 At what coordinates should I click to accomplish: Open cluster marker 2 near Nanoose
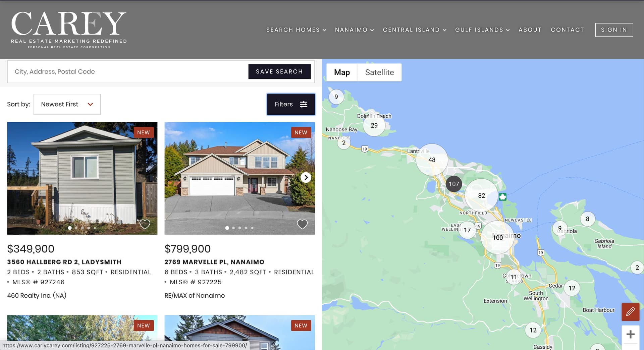(x=344, y=143)
